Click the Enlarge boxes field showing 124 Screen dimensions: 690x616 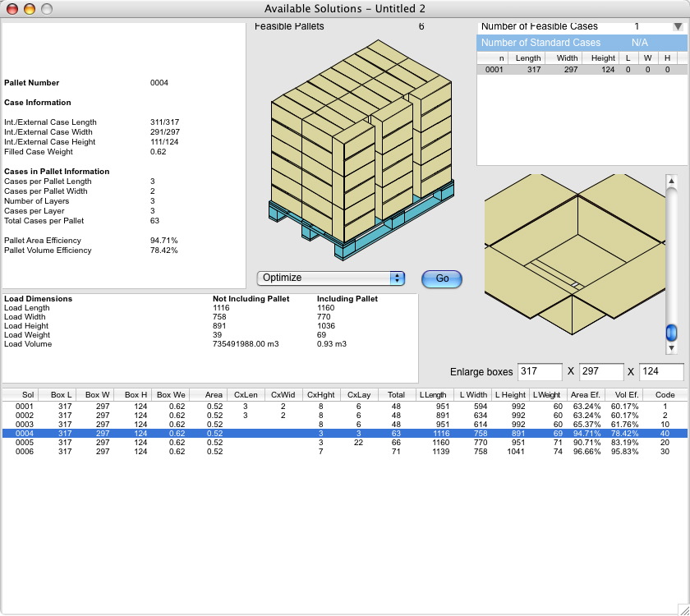click(x=661, y=372)
